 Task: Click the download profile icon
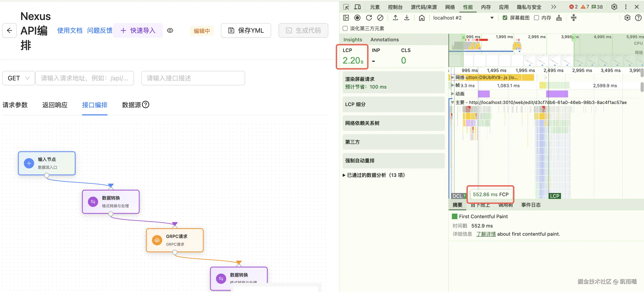click(x=407, y=18)
